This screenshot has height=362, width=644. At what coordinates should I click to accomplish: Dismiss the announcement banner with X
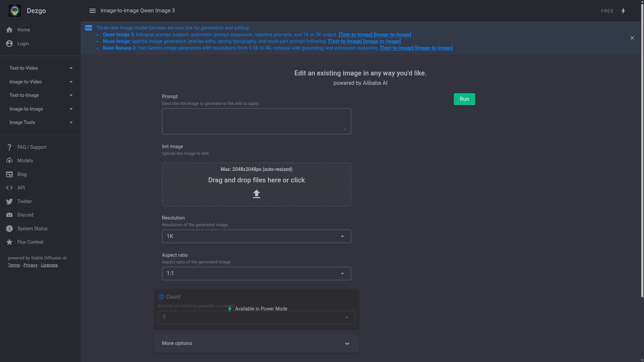click(x=632, y=38)
